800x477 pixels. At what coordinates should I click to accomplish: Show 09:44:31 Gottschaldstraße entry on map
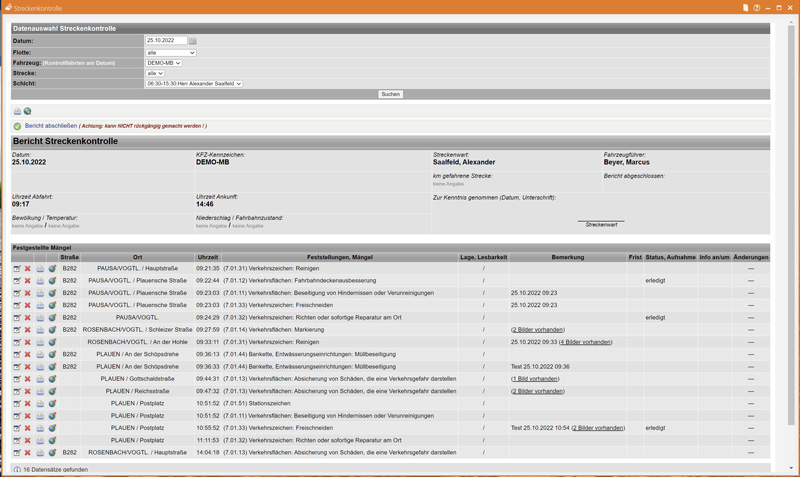pyautogui.click(x=52, y=379)
